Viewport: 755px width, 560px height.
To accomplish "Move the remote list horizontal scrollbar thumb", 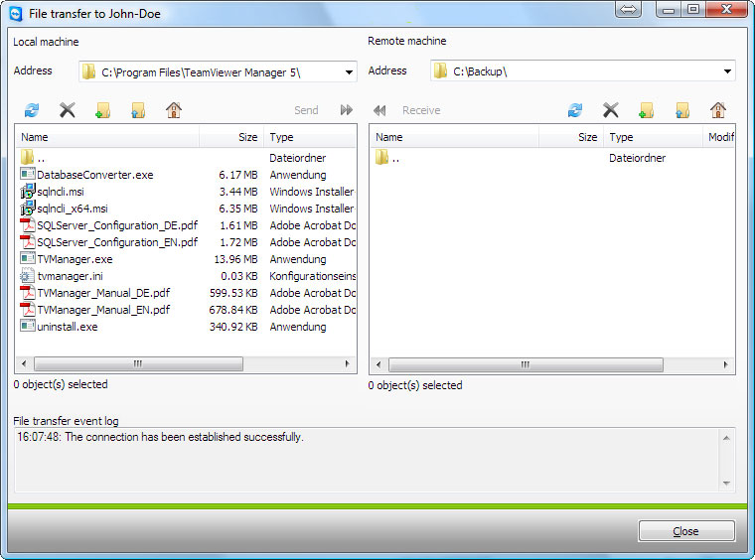I will pyautogui.click(x=526, y=364).
